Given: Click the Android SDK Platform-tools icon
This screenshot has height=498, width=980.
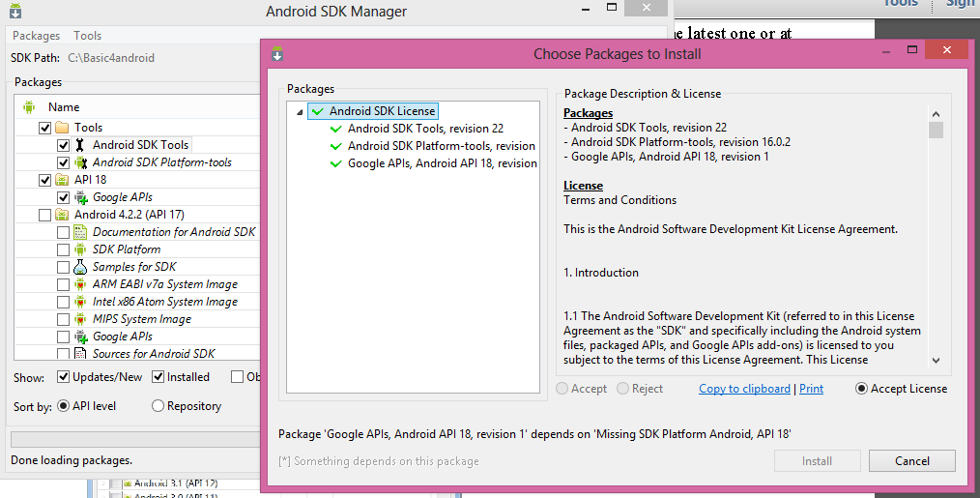Looking at the screenshot, I should click(80, 162).
